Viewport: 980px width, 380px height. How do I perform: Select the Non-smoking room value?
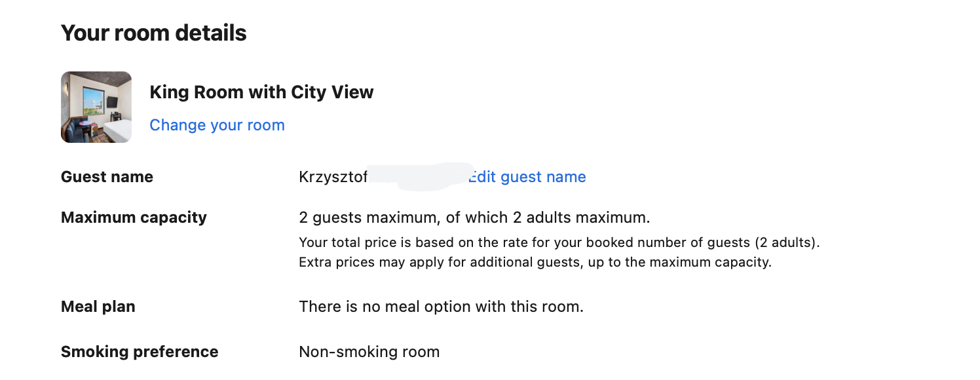[369, 352]
